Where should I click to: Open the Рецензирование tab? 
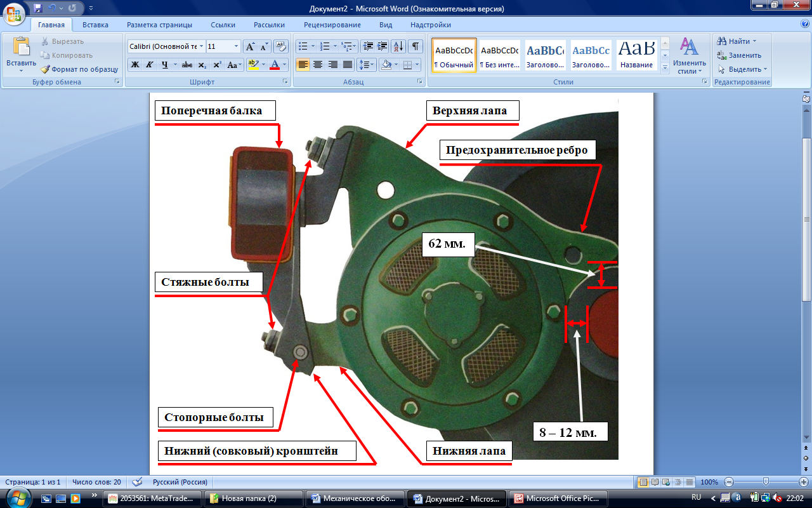pyautogui.click(x=332, y=25)
